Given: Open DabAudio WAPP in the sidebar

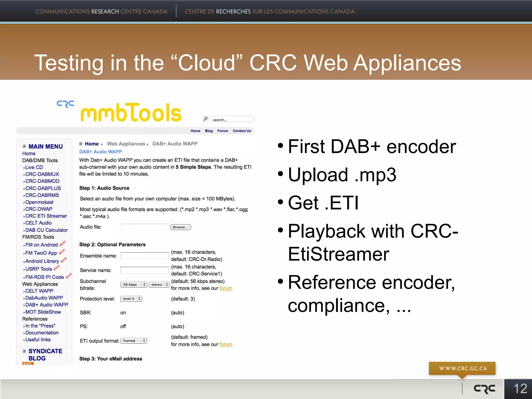Looking at the screenshot, I should pos(44,298).
